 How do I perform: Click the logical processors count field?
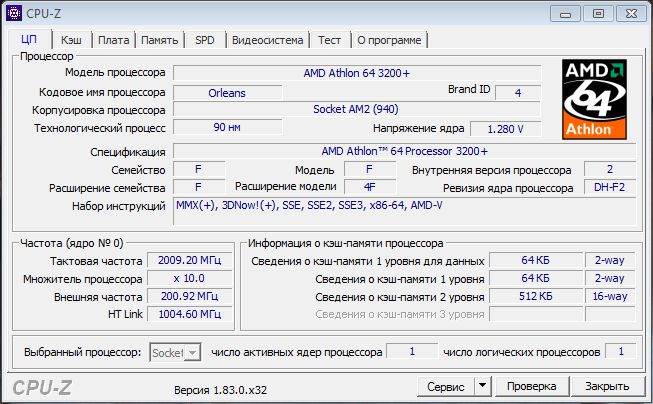[621, 352]
